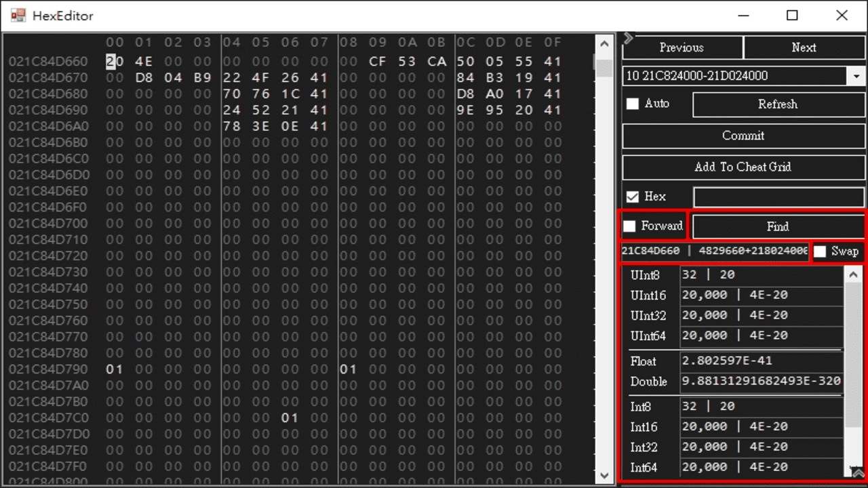The width and height of the screenshot is (868, 488).
Task: Uncheck the Hex checkbox
Action: (633, 197)
